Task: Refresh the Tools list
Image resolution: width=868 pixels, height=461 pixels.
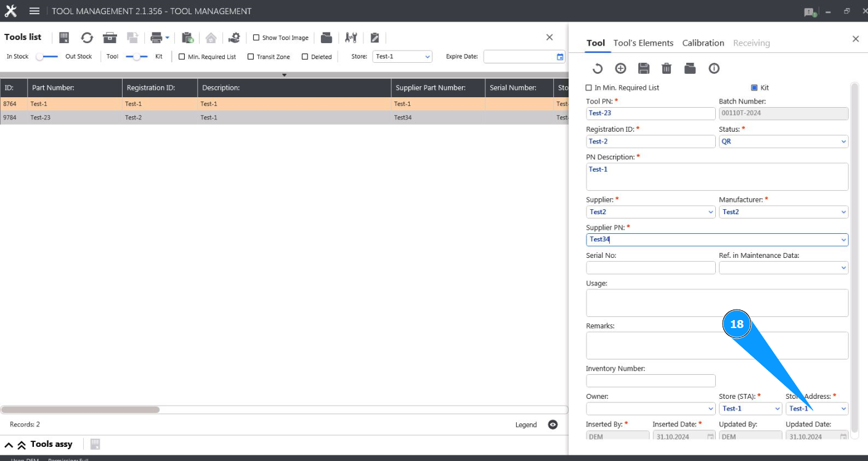Action: 87,38
